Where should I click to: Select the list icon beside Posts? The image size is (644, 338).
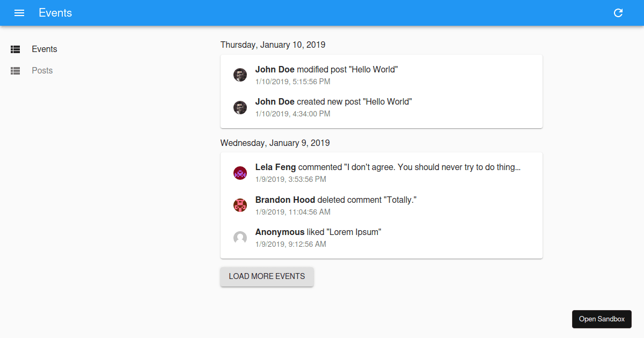(x=15, y=70)
